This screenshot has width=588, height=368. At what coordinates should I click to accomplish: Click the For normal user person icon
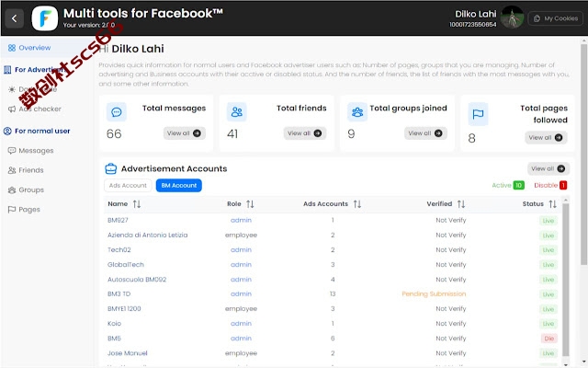[7, 131]
